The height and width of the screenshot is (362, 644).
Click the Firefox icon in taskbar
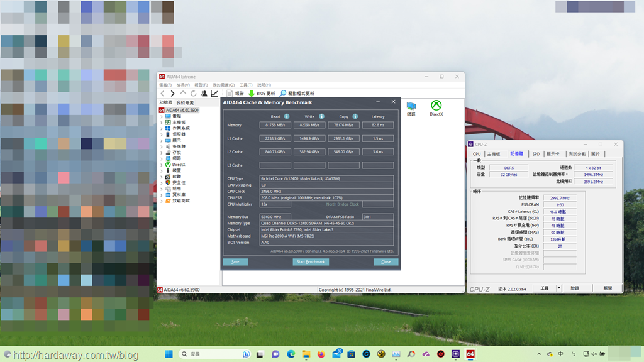[x=321, y=354]
